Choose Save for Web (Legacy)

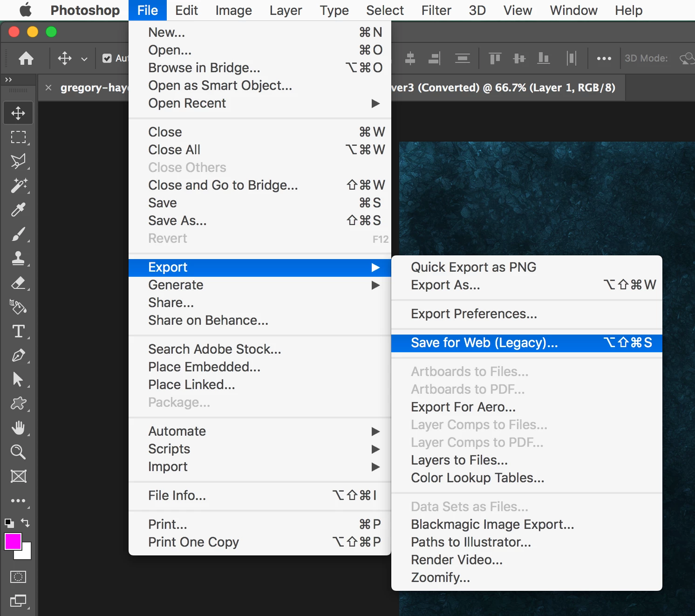[527, 343]
